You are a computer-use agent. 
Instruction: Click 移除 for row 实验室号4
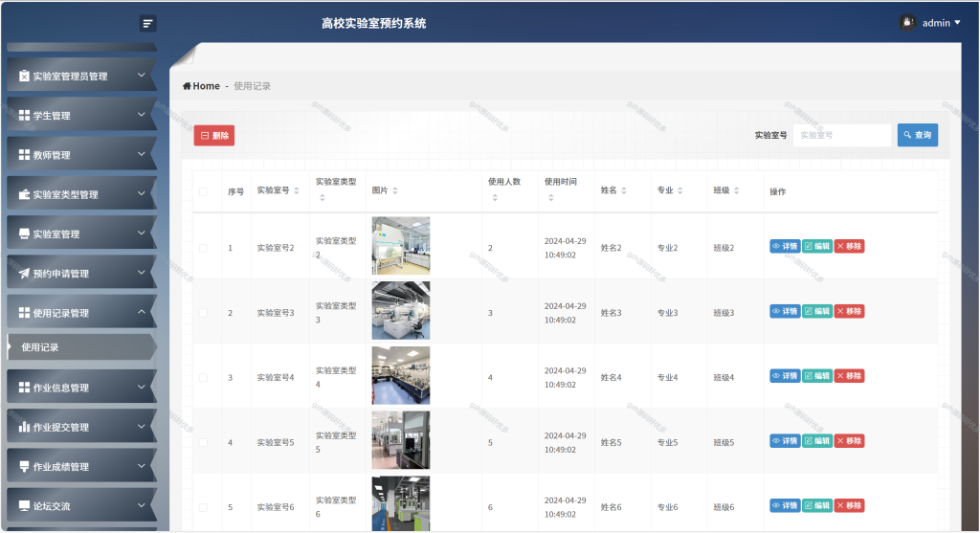(x=850, y=376)
